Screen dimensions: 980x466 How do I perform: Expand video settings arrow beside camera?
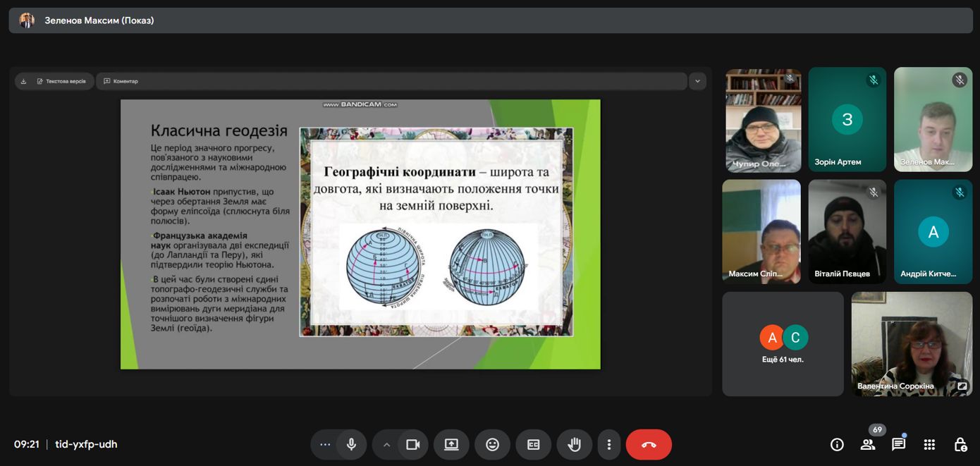tap(386, 444)
